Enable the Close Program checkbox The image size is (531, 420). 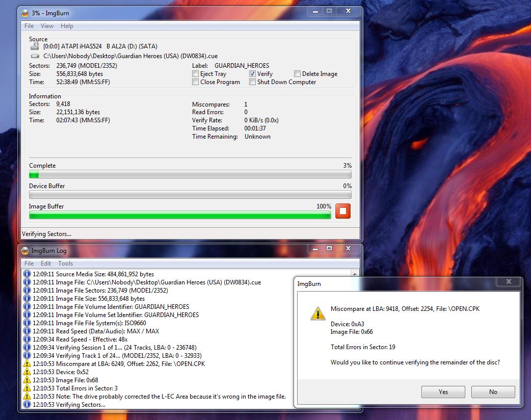(x=195, y=82)
